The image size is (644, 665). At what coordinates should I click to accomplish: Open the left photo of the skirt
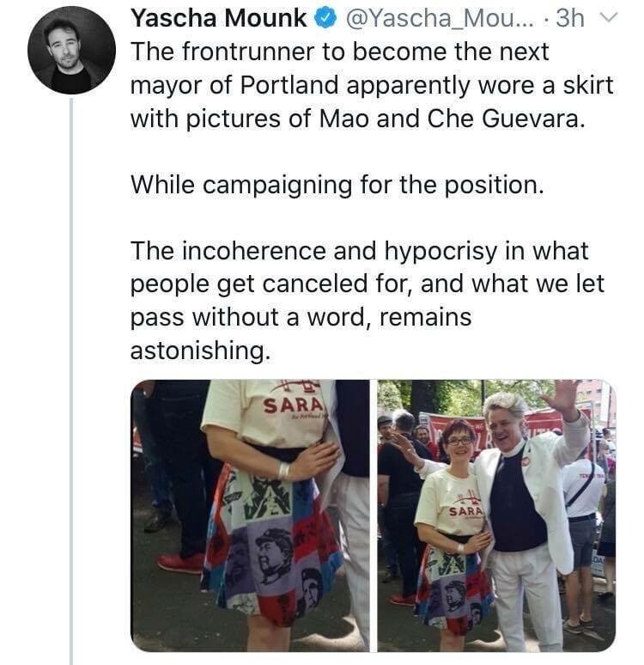pyautogui.click(x=250, y=515)
